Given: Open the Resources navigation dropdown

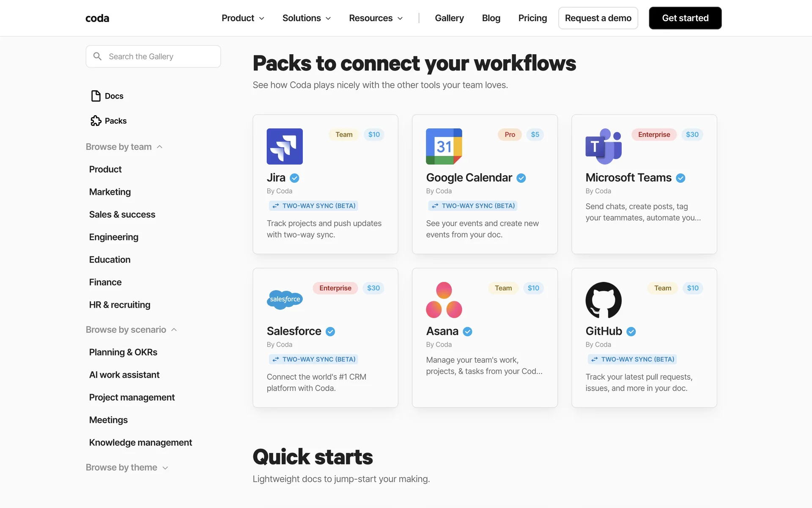Looking at the screenshot, I should 376,18.
